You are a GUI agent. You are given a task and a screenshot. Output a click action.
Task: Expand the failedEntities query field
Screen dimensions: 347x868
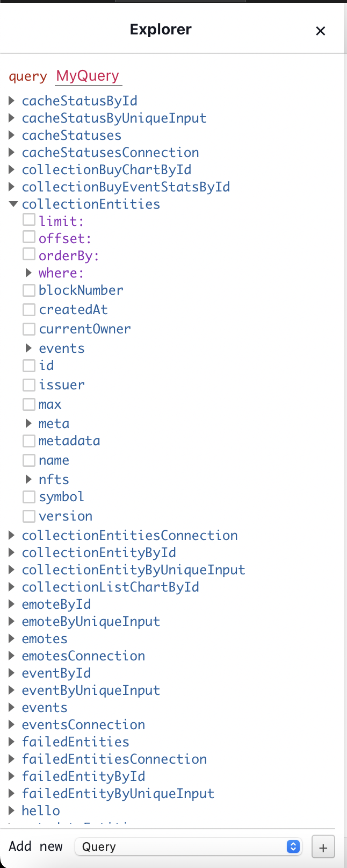tap(12, 742)
